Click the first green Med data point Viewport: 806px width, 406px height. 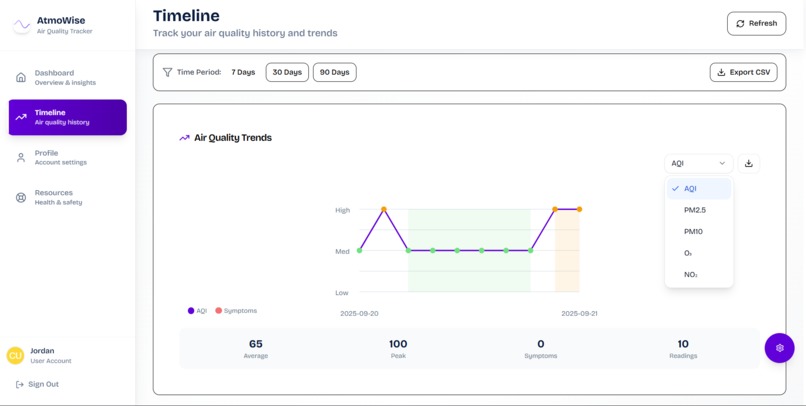tap(359, 251)
